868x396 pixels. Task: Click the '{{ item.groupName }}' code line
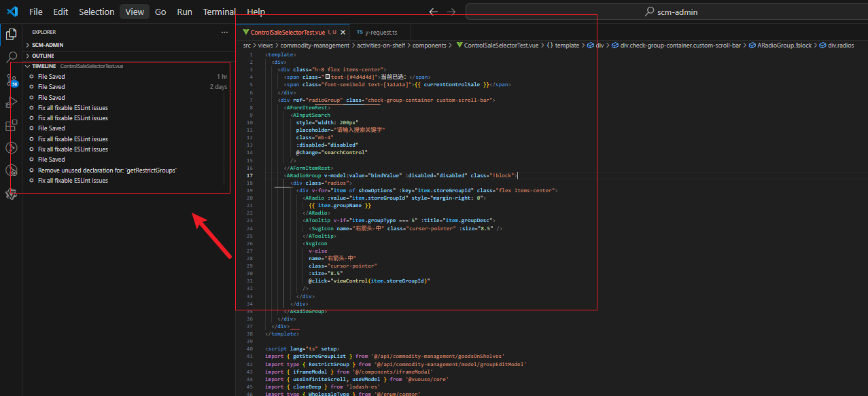coord(340,205)
